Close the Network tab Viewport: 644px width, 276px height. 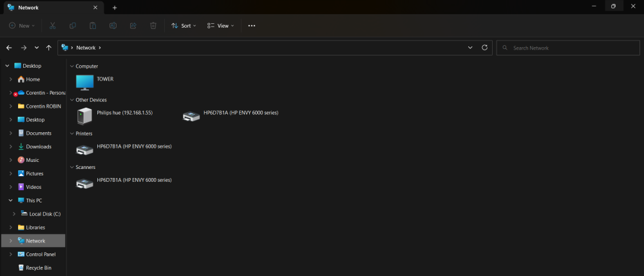click(x=95, y=7)
